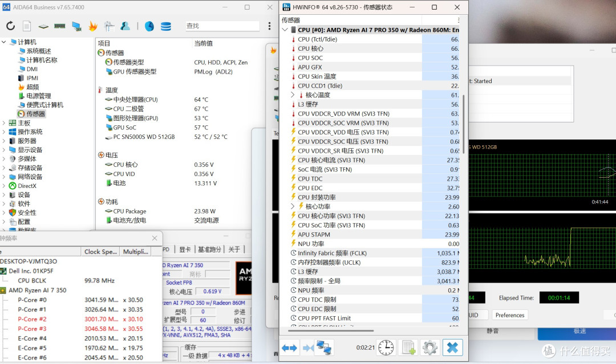This screenshot has height=364, width=616.
Task: Open HWiNFO 传感器 header options dots
Action: tap(458, 20)
